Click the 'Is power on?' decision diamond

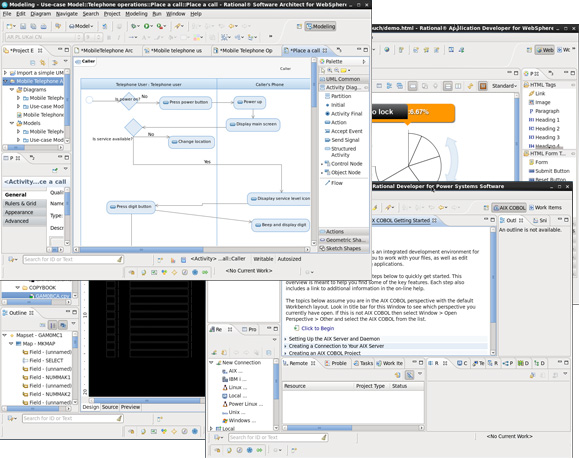click(x=129, y=100)
